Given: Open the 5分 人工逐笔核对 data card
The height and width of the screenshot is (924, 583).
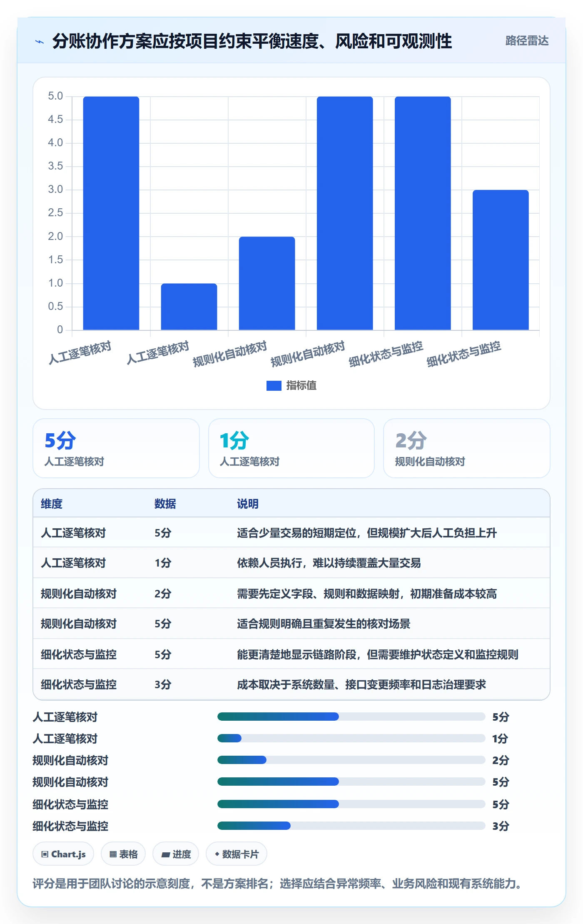Looking at the screenshot, I should [116, 448].
